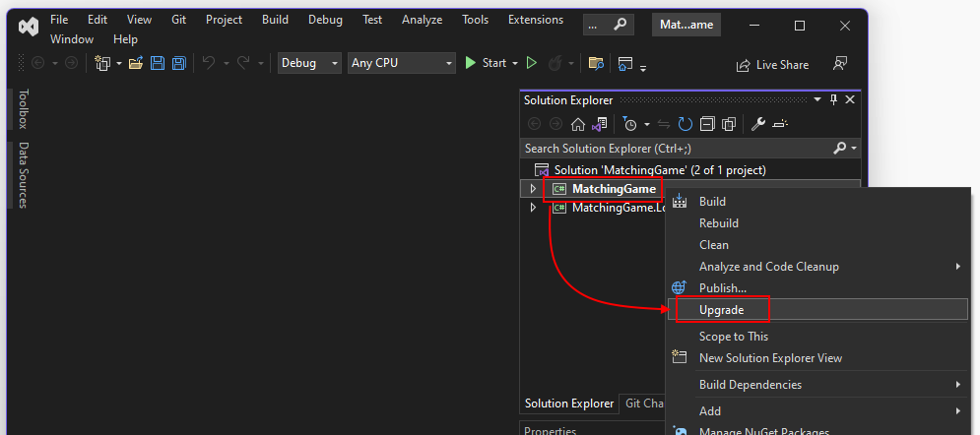This screenshot has height=435, width=980.
Task: Click the Sync with Active Document icon
Action: point(664,124)
